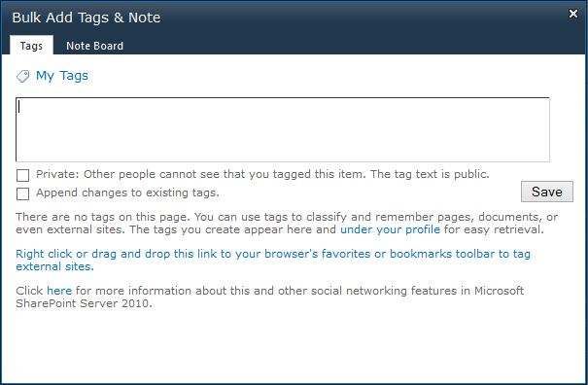The height and width of the screenshot is (385, 588).
Task: Click the blank area below the information text
Action: point(294,345)
